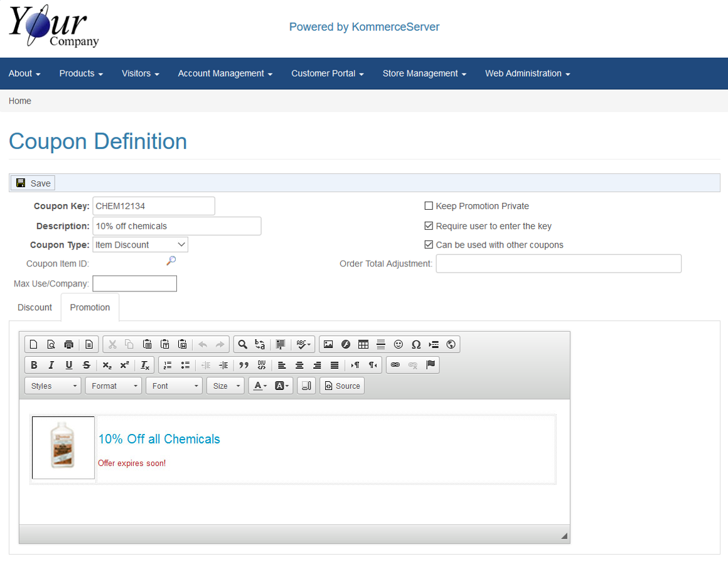Click the Max Use/Company input field

134,284
